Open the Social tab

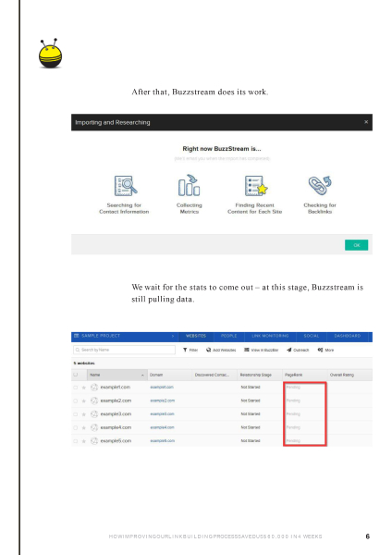coord(312,336)
